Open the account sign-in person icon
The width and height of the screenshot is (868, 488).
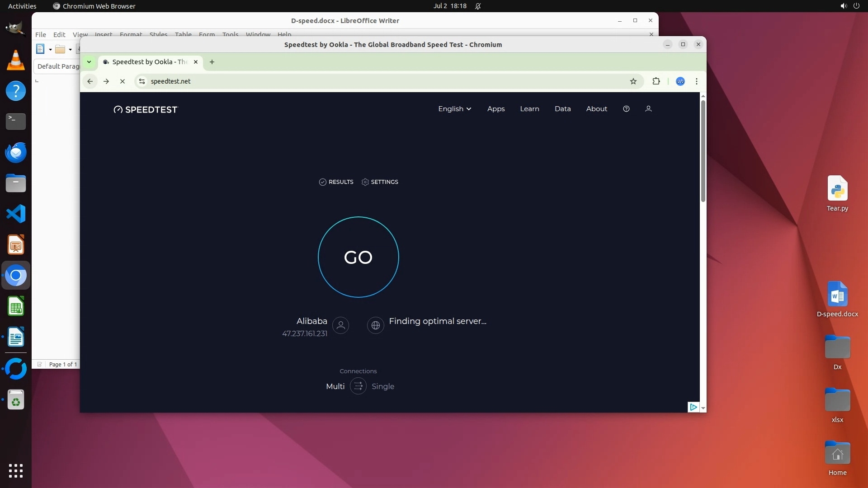648,109
